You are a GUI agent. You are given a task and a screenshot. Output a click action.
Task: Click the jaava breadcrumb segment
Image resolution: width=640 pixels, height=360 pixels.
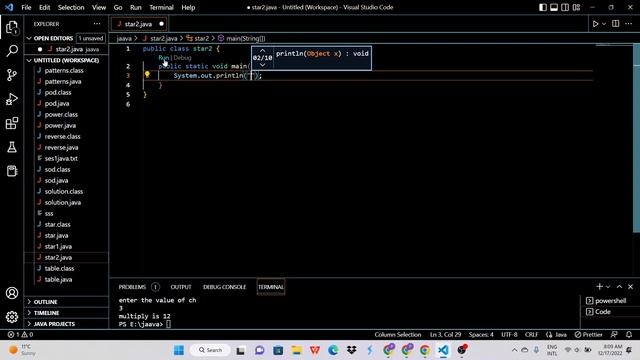pos(124,38)
